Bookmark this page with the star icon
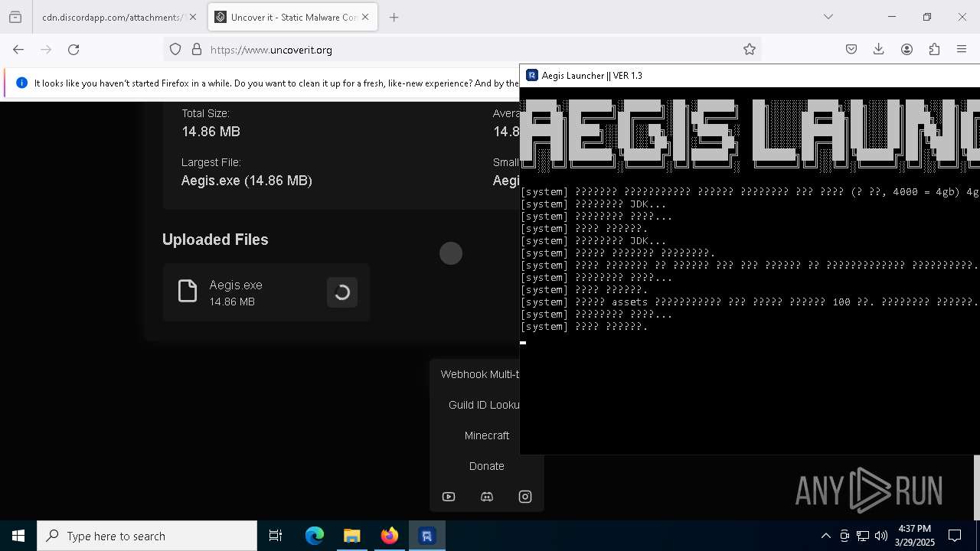 coord(750,50)
